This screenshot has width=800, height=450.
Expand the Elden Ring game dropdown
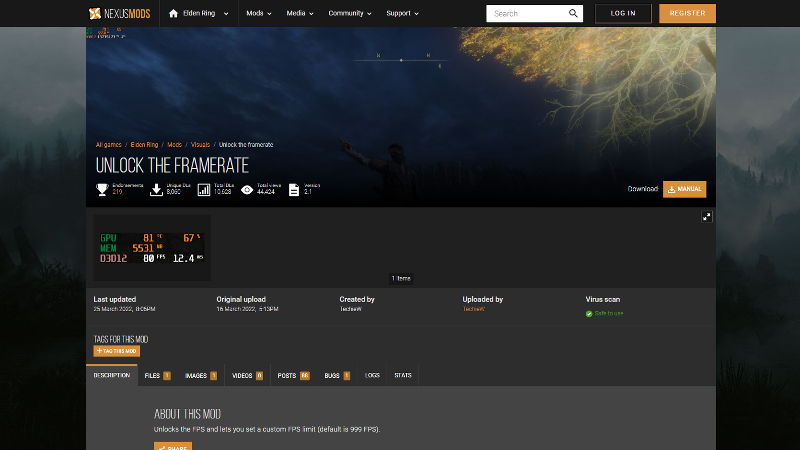click(226, 14)
